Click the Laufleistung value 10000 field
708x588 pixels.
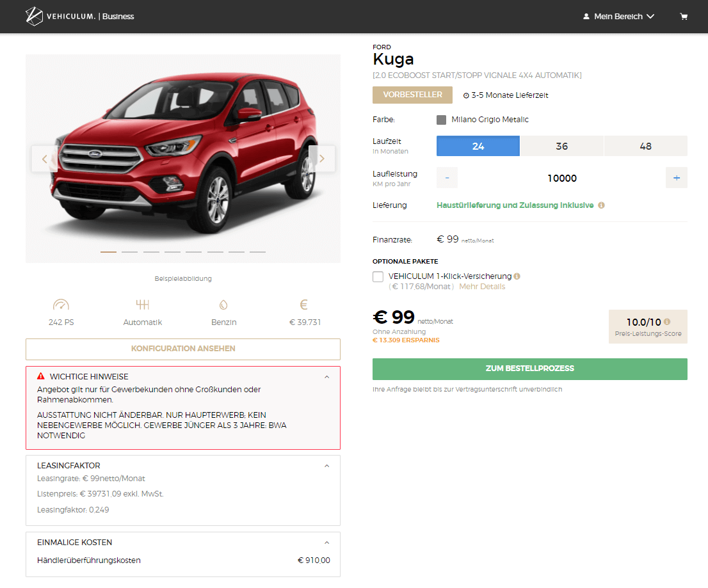pyautogui.click(x=561, y=179)
